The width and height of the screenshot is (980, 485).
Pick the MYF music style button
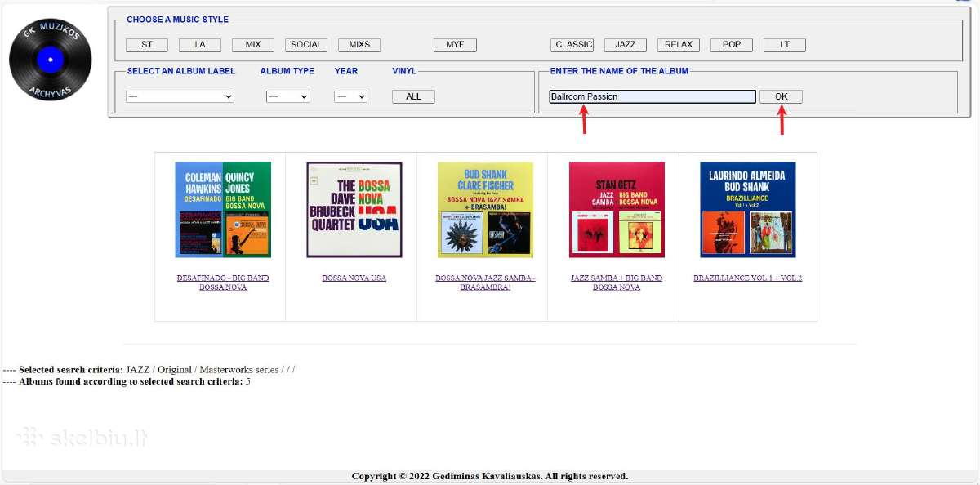(x=455, y=45)
